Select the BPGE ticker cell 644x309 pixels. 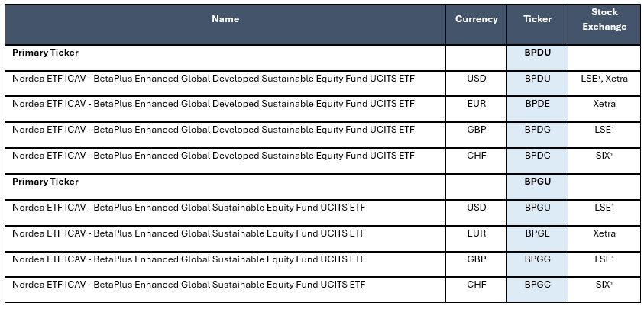pyautogui.click(x=537, y=233)
